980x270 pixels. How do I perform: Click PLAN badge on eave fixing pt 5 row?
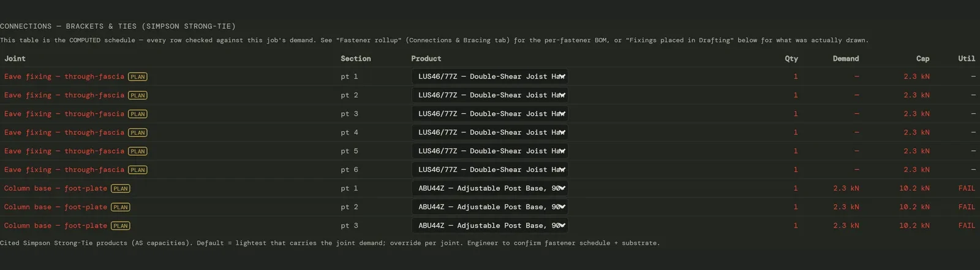(x=138, y=151)
